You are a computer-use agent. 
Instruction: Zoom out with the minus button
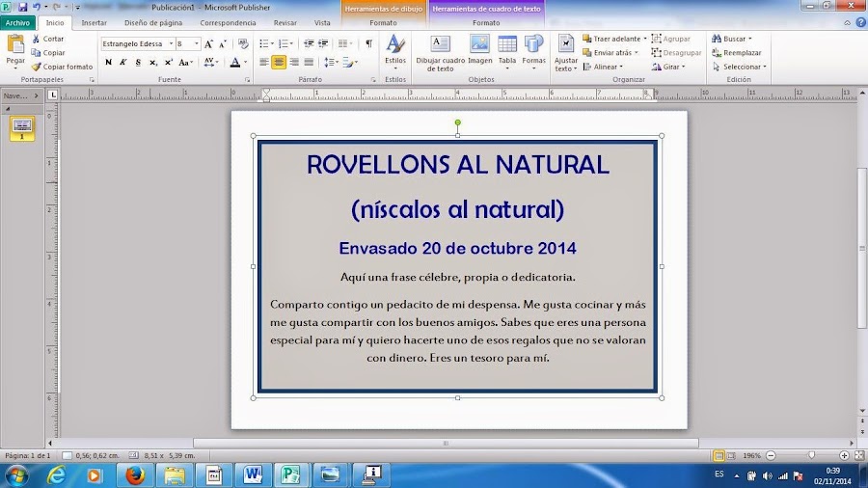(771, 455)
